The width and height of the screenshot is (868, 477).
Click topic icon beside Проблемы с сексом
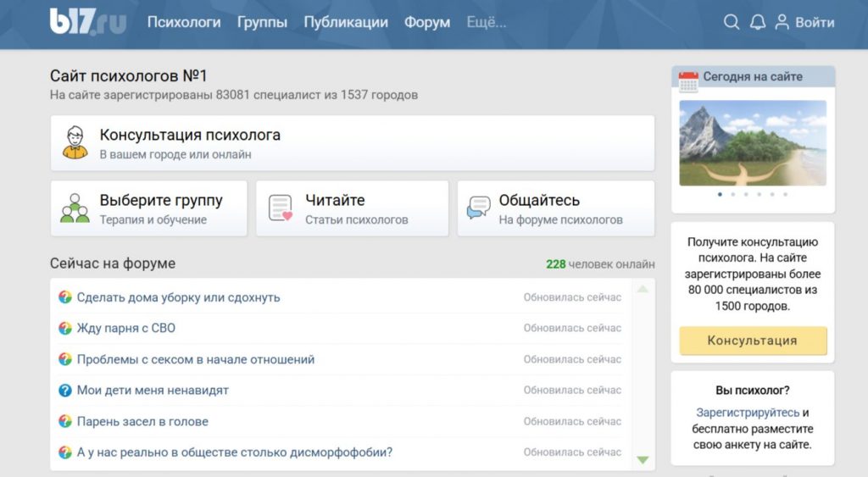pyautogui.click(x=64, y=359)
